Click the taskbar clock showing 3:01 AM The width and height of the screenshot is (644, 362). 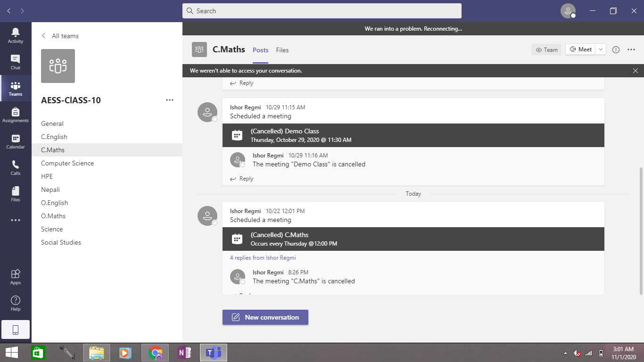[x=624, y=353]
